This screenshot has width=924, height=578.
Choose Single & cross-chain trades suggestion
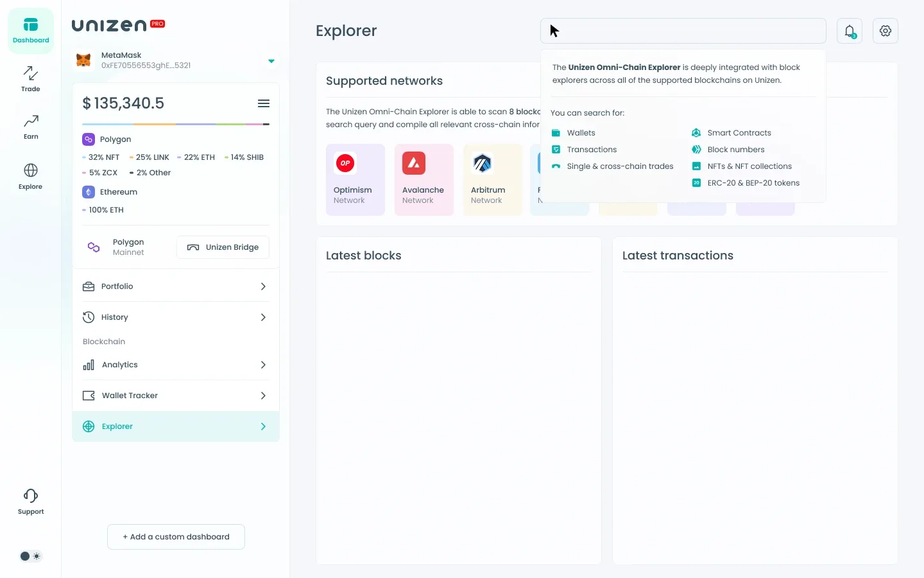click(612, 166)
